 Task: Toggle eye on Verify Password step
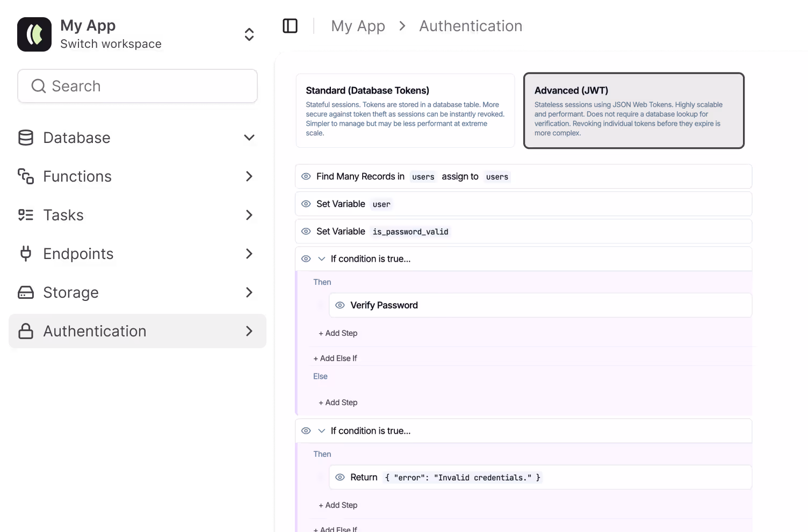pos(340,305)
